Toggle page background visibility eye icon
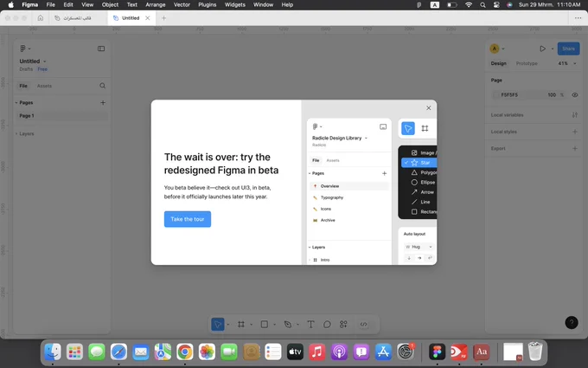 pos(575,95)
